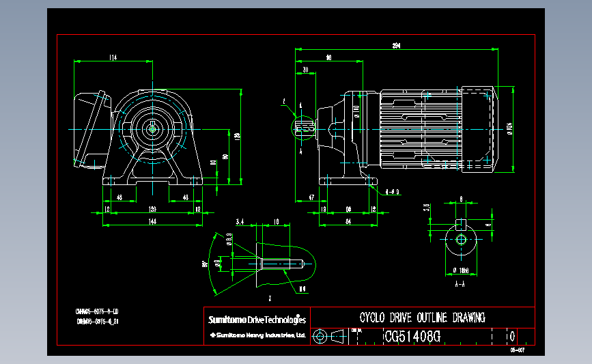Click the 98 dimension in side view
Viewport: 592px width, 364px height.
(328, 58)
